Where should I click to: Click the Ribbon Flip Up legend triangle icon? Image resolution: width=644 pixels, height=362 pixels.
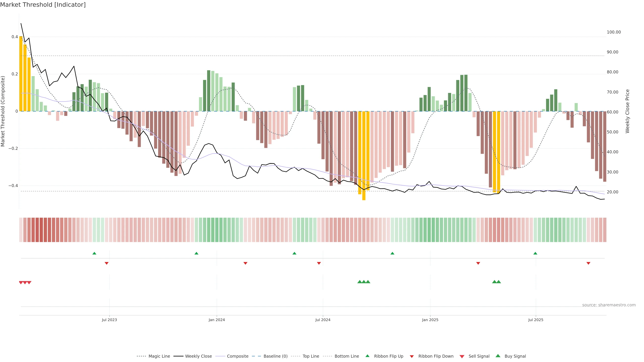point(367,356)
